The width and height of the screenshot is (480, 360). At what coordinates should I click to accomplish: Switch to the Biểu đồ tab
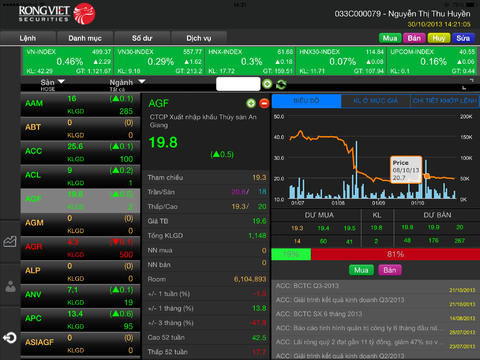click(x=306, y=101)
